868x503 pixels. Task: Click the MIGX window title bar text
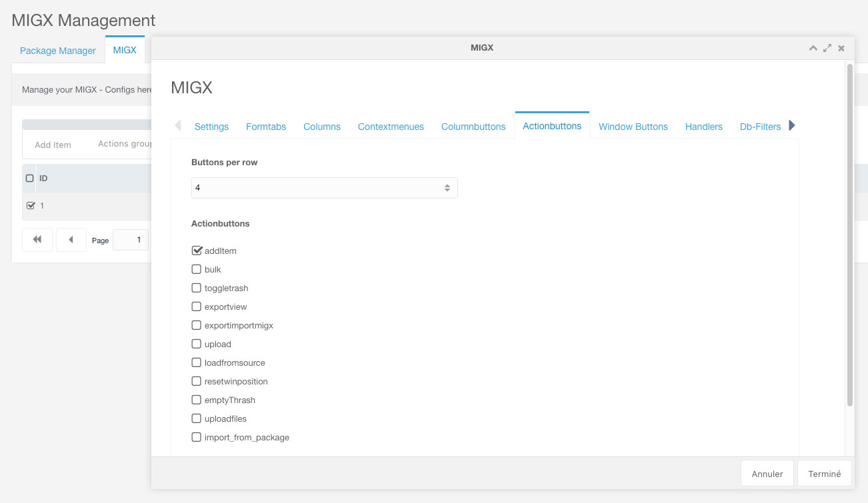click(482, 48)
